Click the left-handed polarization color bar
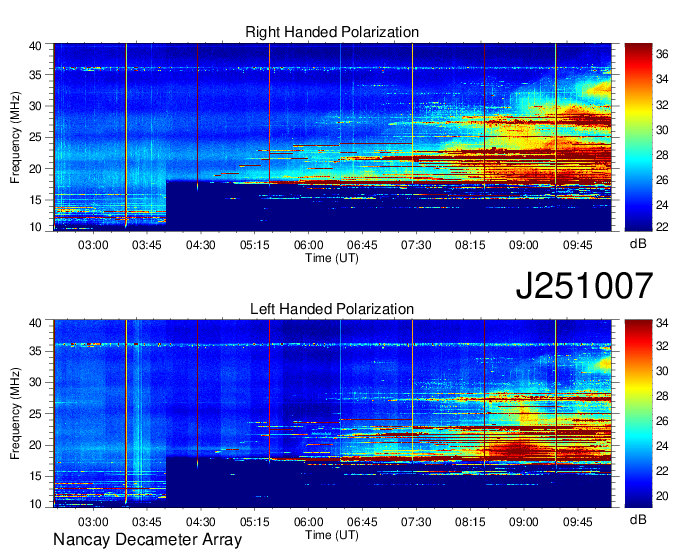This screenshot has height=552, width=680. coord(638,413)
